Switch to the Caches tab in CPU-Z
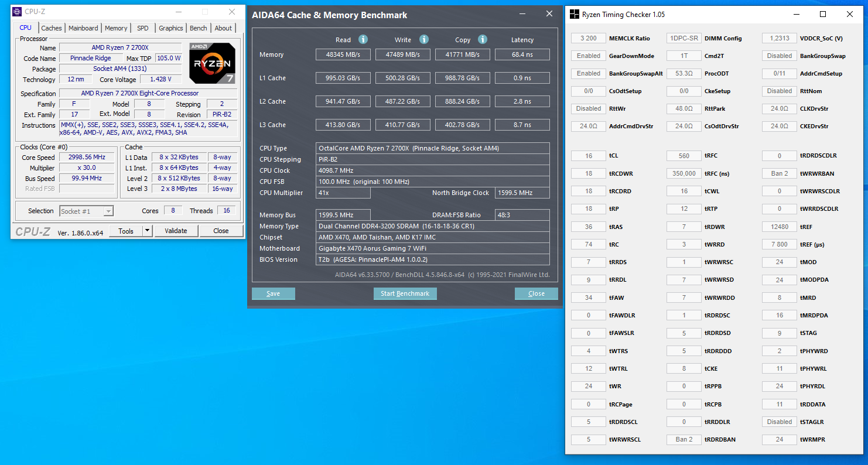Image resolution: width=868 pixels, height=465 pixels. [52, 28]
